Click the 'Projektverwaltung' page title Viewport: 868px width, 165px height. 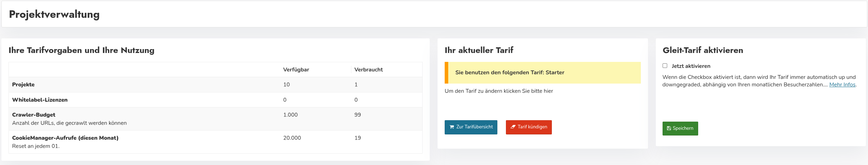(54, 14)
